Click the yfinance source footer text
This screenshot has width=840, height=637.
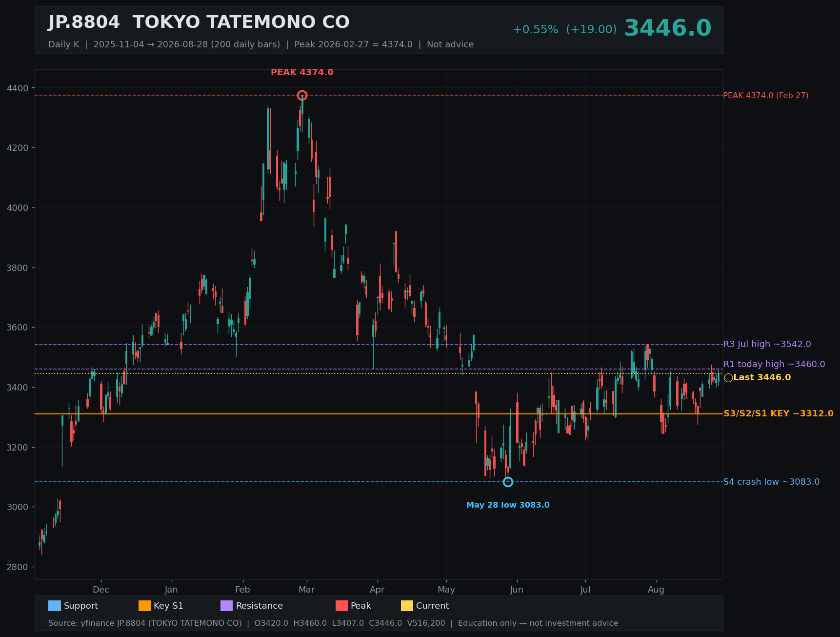(333, 623)
